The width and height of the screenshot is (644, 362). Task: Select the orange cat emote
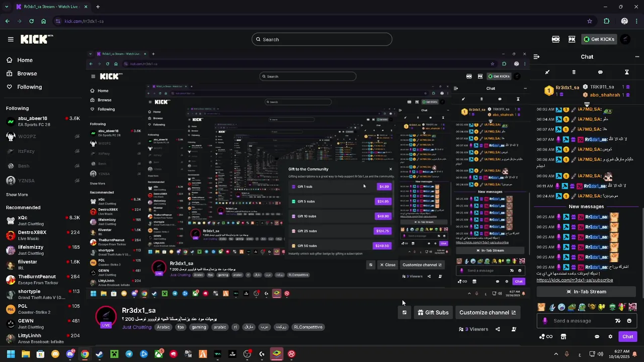(541, 307)
